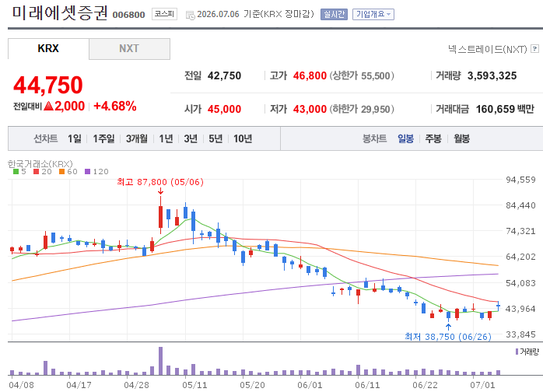Click the orange 60-day moving average swatch
Viewport: 543px width, 392px height.
tap(62, 171)
